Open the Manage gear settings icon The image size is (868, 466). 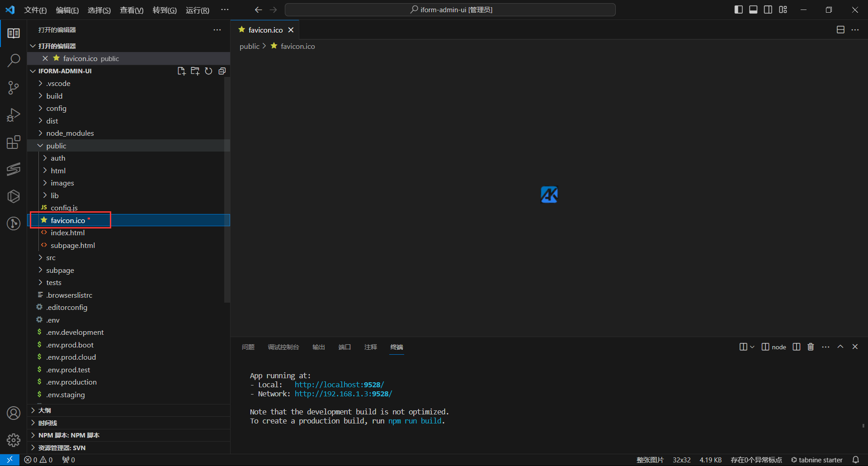point(14,440)
